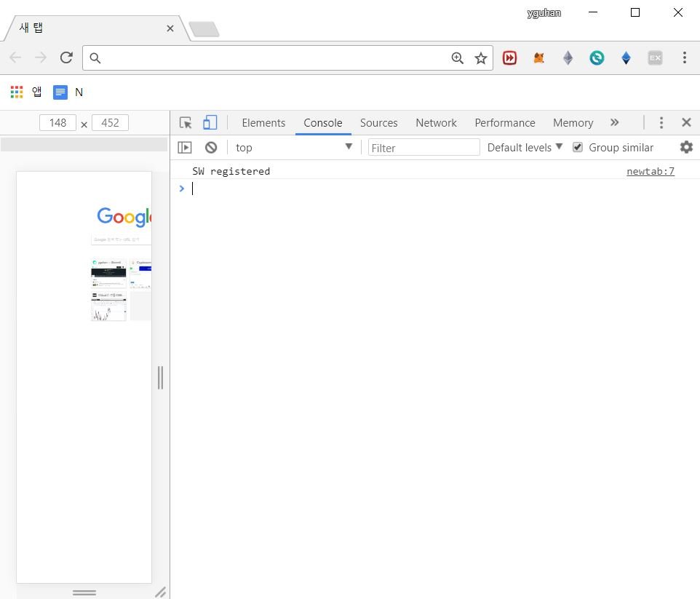Select the inspect element picker icon
This screenshot has height=599, width=700.
186,123
